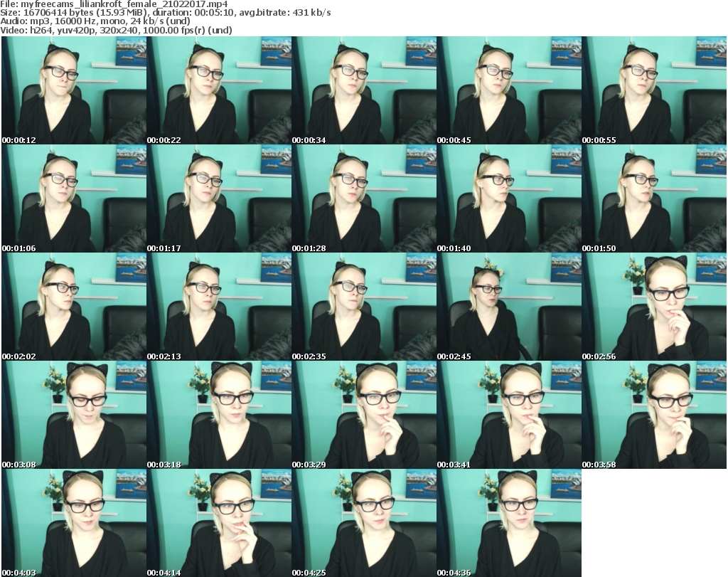Select the thumbnail at 00:00:34

tap(364, 90)
